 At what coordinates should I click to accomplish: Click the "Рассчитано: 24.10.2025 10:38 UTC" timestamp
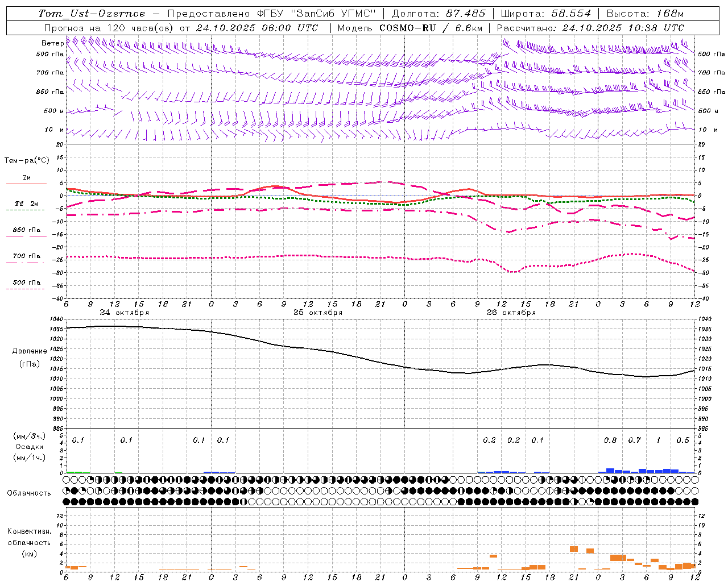[x=590, y=28]
